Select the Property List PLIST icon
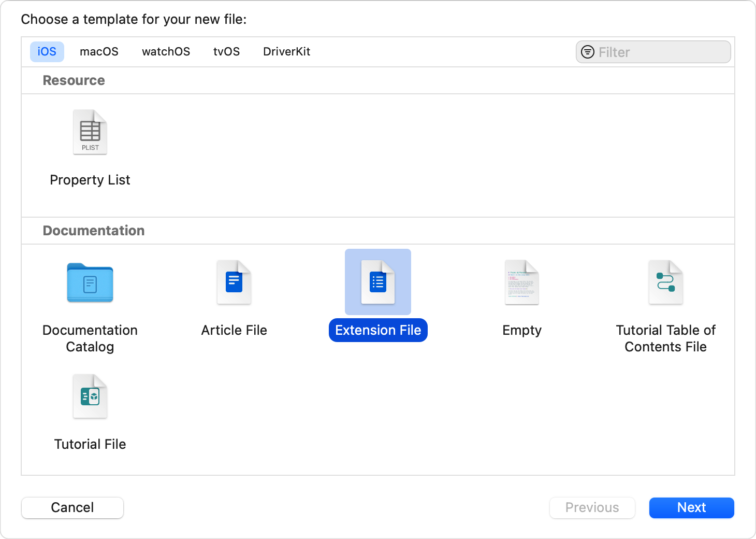 click(90, 133)
